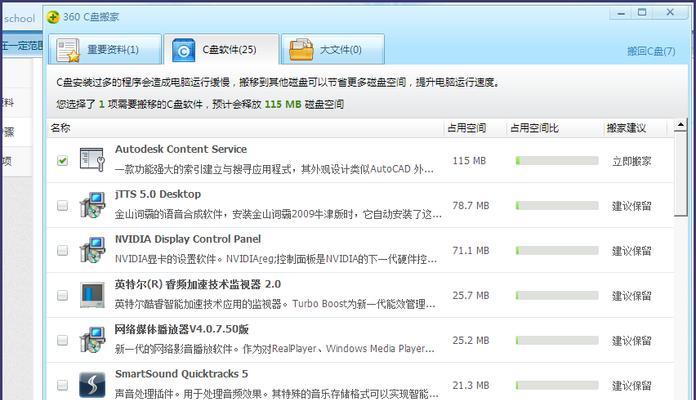Select the 英特尔(R) 睿频加速技术监视器 2.0 title
Screen dimensions: 696x400
click(198, 284)
